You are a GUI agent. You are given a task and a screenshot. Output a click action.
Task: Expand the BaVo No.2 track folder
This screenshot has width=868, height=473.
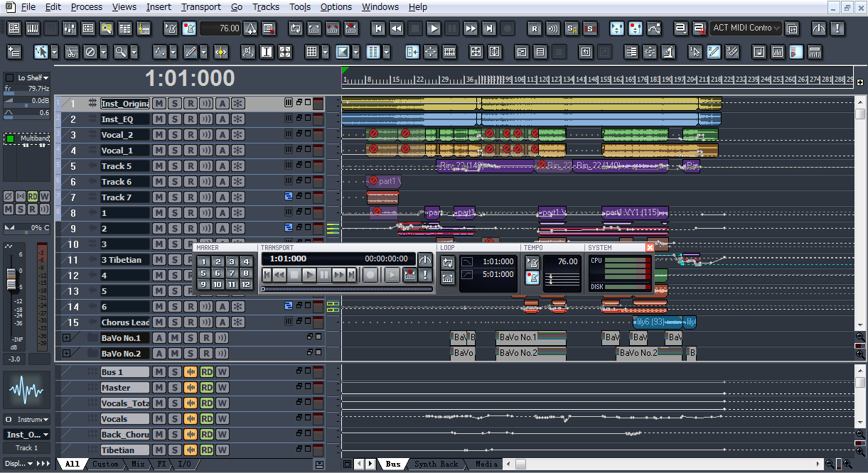[67, 354]
